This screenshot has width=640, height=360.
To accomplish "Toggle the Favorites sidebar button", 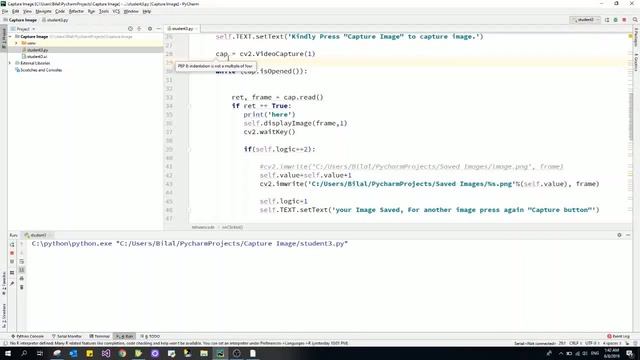I will click(4, 283).
